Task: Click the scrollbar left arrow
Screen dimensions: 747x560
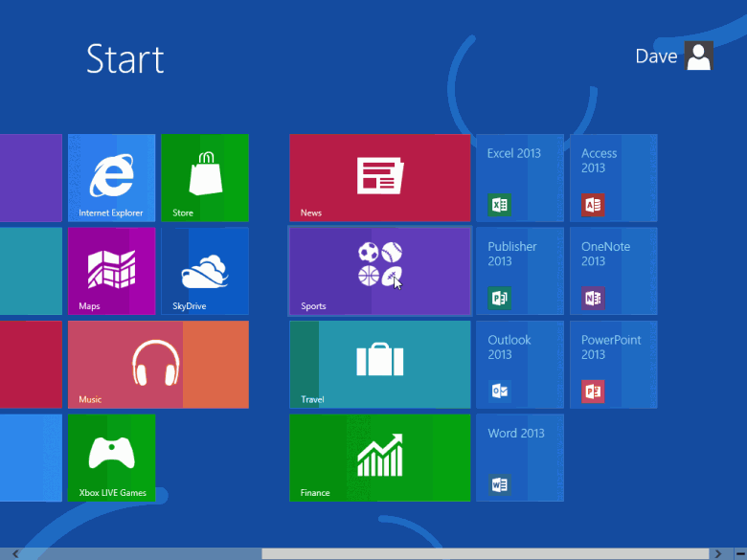Action: (x=15, y=554)
